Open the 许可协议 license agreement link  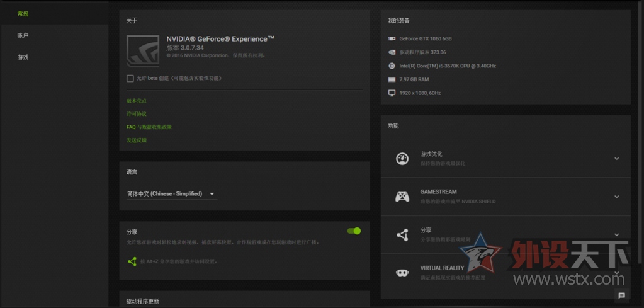pyautogui.click(x=137, y=114)
